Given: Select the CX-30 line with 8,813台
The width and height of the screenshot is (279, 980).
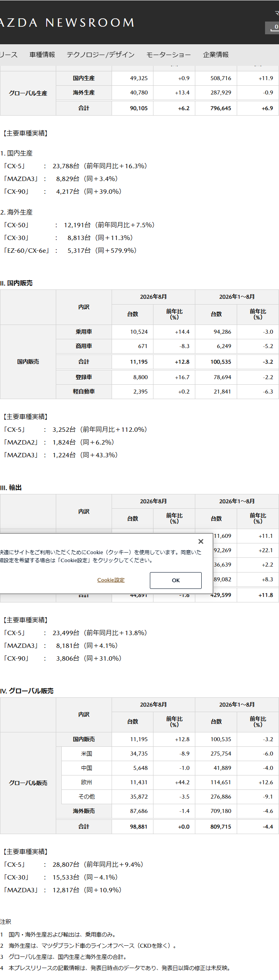Looking at the screenshot, I should point(68,238).
